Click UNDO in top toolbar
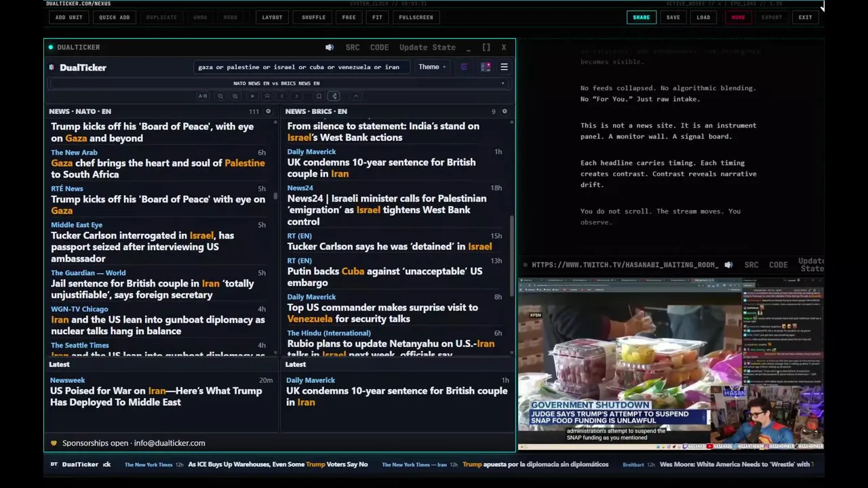The height and width of the screenshot is (488, 868). point(200,17)
